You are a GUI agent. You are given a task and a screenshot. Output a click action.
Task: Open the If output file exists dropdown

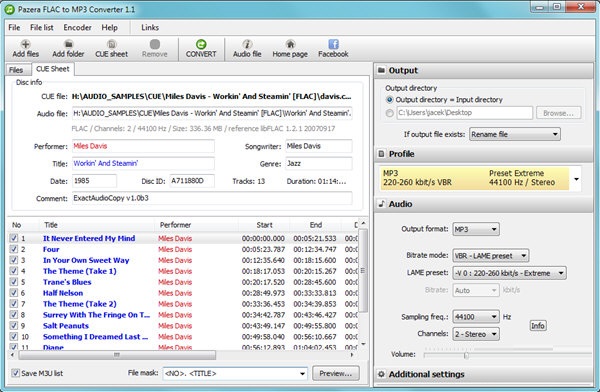pyautogui.click(x=515, y=134)
